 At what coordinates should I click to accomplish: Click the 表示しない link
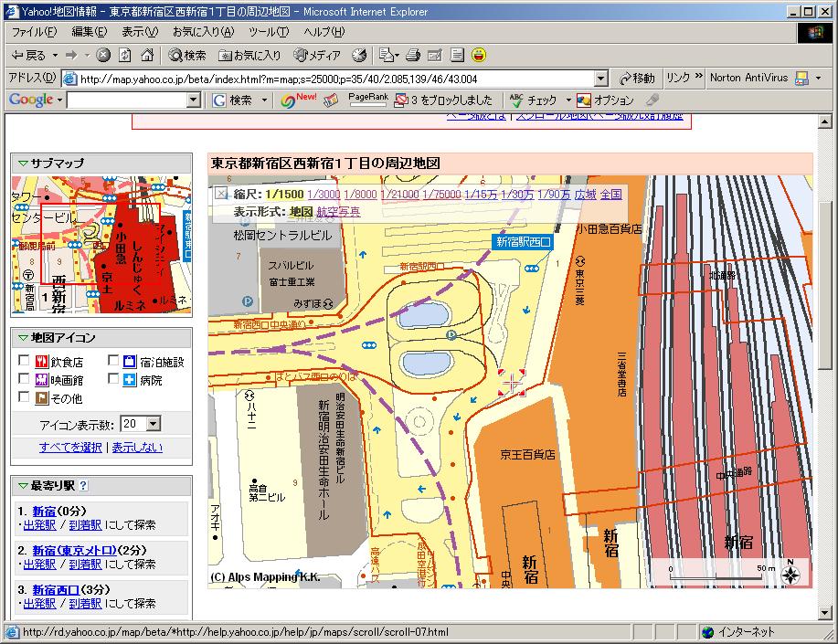click(x=137, y=448)
